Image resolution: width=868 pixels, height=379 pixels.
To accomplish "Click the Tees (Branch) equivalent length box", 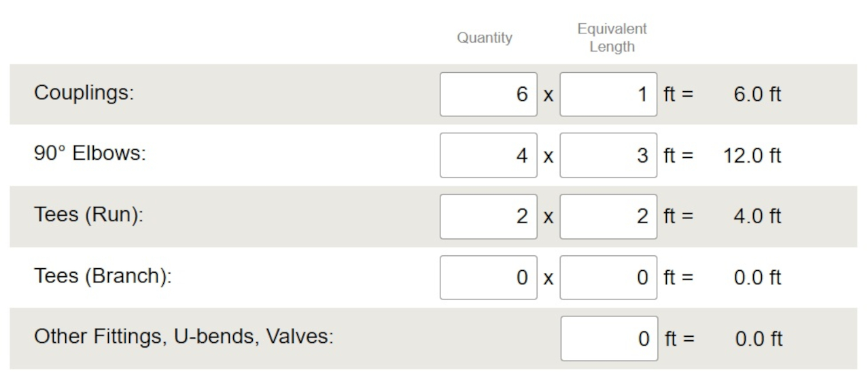I will 608,278.
